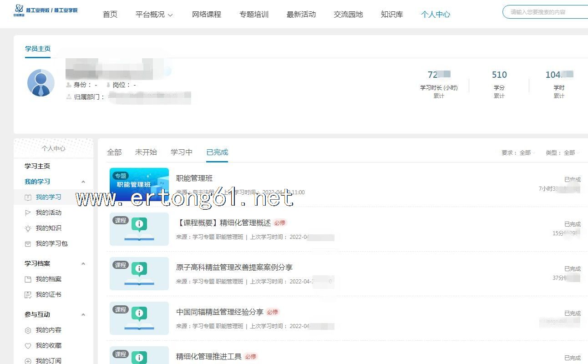Image resolution: width=588 pixels, height=364 pixels.
Task: Click the 我的内容 hexagon icon
Action: click(28, 330)
